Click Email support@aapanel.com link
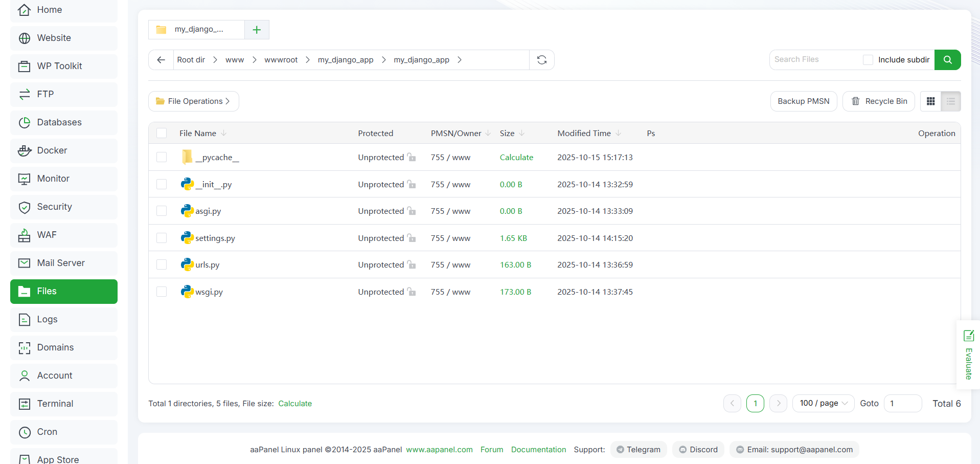 [794, 450]
